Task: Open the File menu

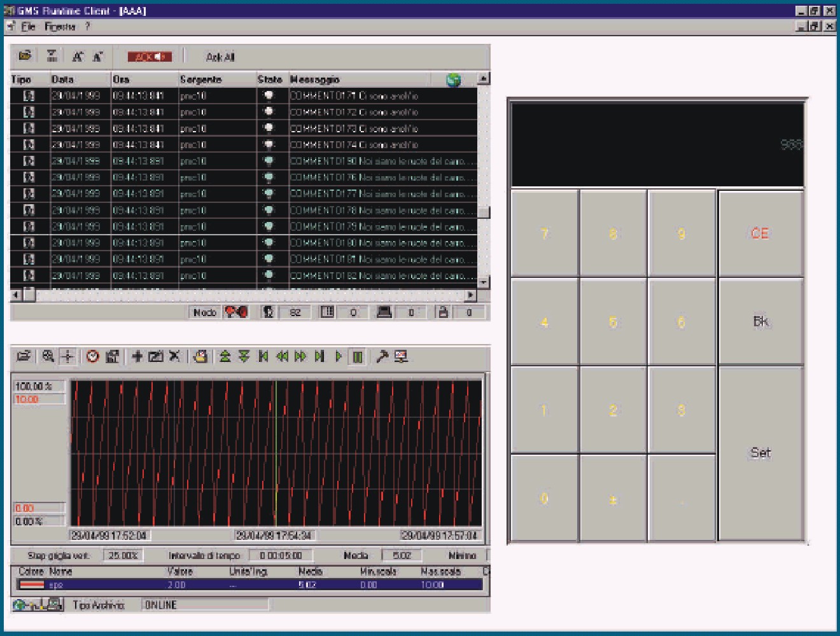Action: (28, 27)
